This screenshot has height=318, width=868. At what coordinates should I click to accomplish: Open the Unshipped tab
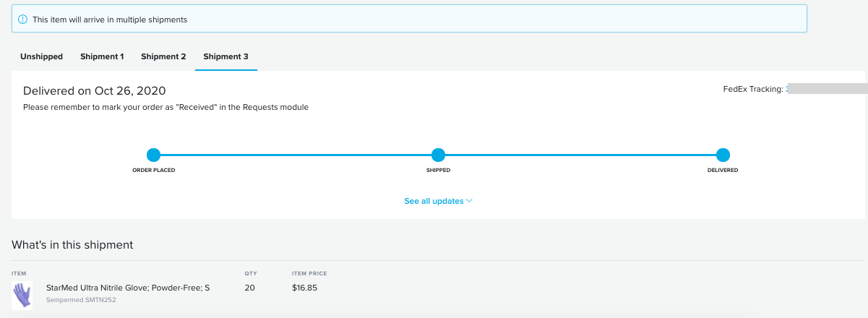(41, 56)
